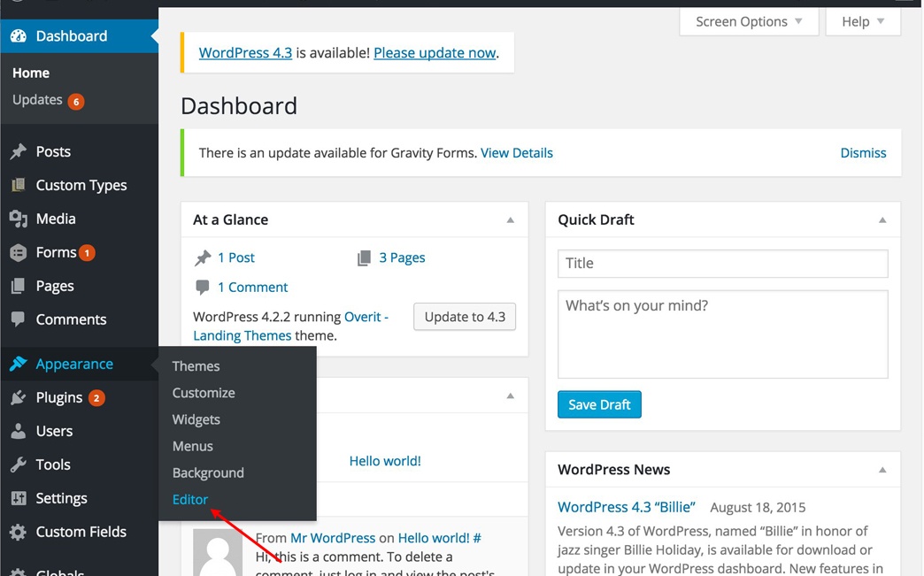Click the Tools wrench icon
This screenshot has width=924, height=576.
pos(18,465)
